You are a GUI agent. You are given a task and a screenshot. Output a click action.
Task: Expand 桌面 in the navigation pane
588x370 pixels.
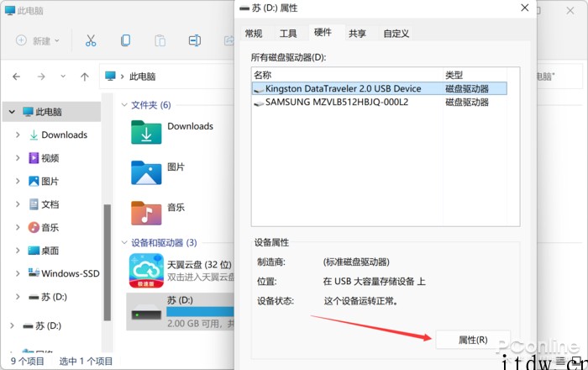pyautogui.click(x=18, y=251)
